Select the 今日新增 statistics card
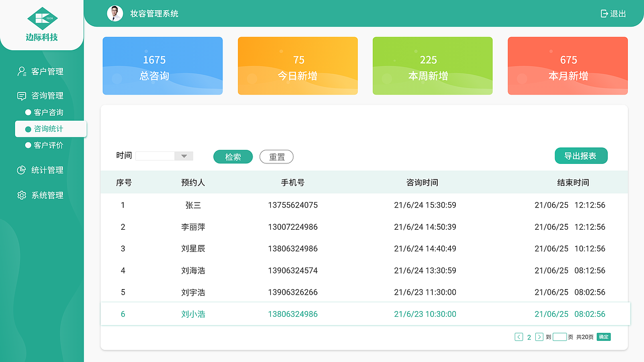 [x=297, y=65]
